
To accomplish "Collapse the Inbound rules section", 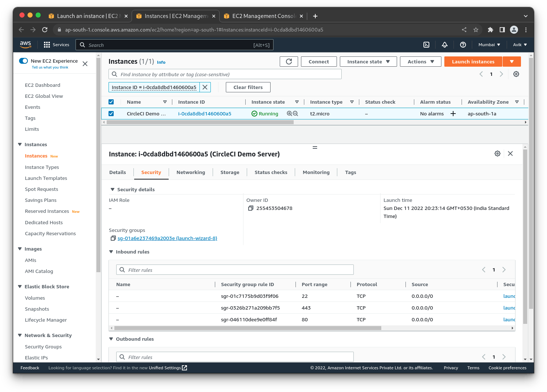I will pyautogui.click(x=111, y=252).
